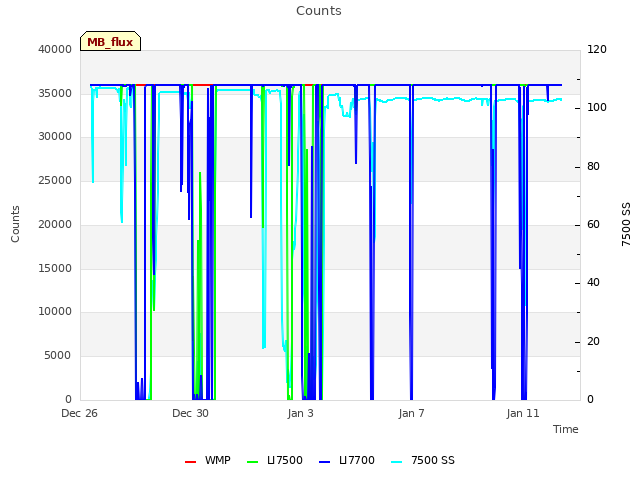This screenshot has height=480, width=640.
Task: Click the right 7500 SS axis title
Action: [626, 224]
